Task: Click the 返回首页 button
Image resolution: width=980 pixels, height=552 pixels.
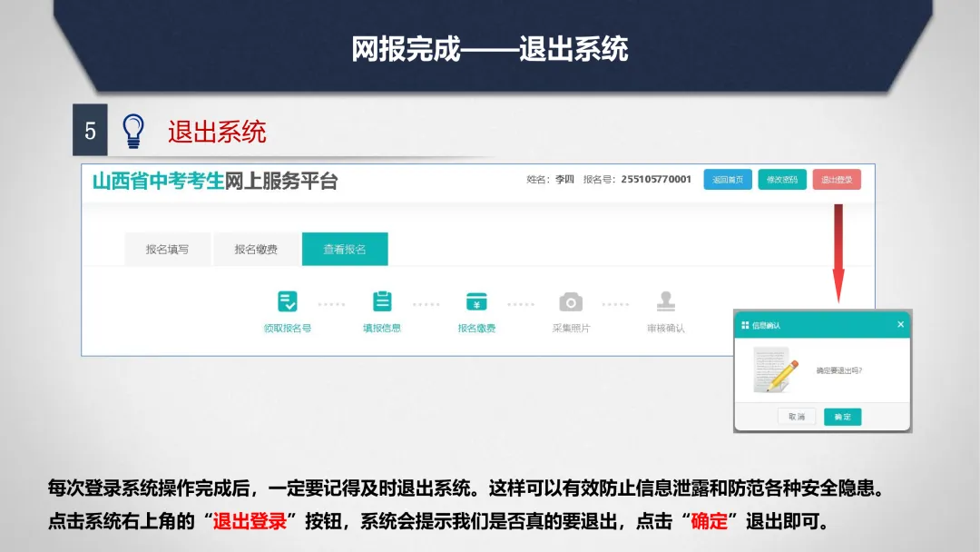Action: tap(726, 180)
